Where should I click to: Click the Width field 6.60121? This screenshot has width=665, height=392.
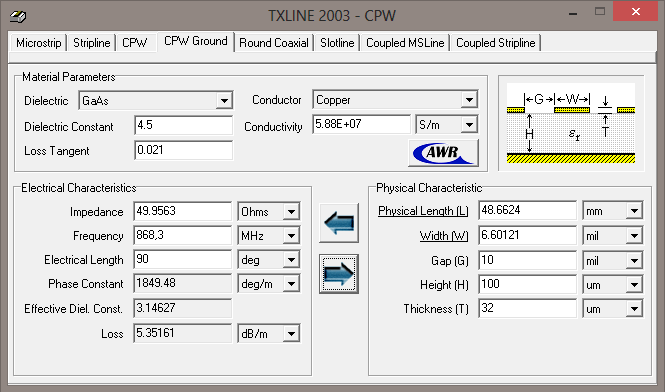(x=528, y=235)
